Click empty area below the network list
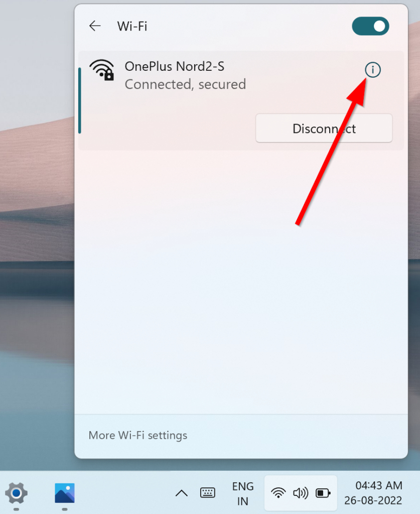The height and width of the screenshot is (514, 420). [241, 282]
